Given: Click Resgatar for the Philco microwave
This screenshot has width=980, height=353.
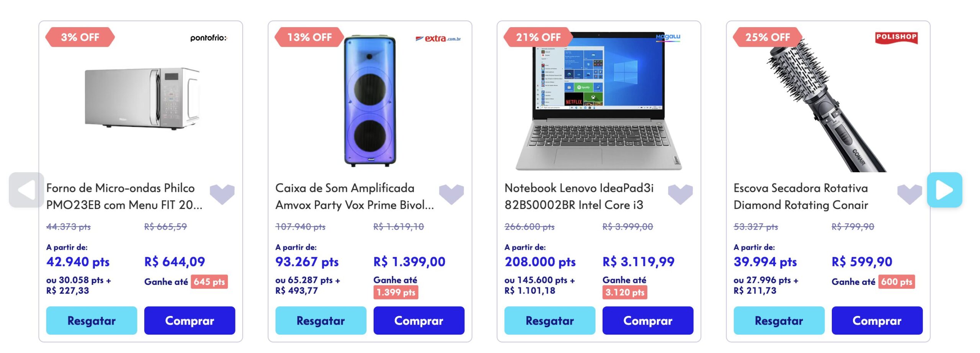Looking at the screenshot, I should 91,320.
